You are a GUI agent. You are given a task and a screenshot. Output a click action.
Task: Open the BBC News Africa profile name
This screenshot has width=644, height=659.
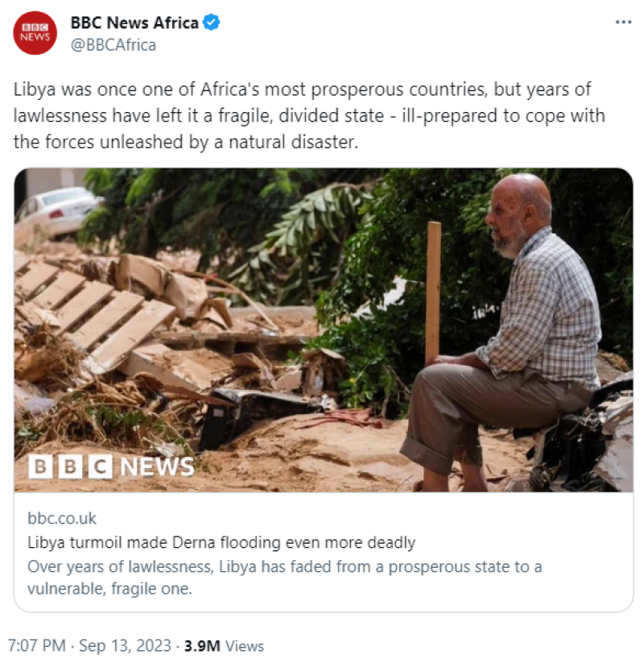134,23
